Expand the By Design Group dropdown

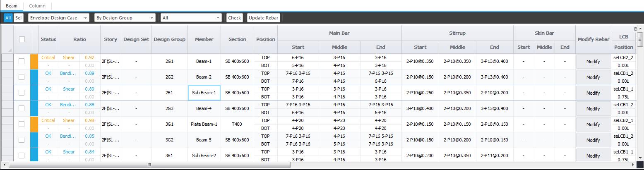(x=125, y=18)
